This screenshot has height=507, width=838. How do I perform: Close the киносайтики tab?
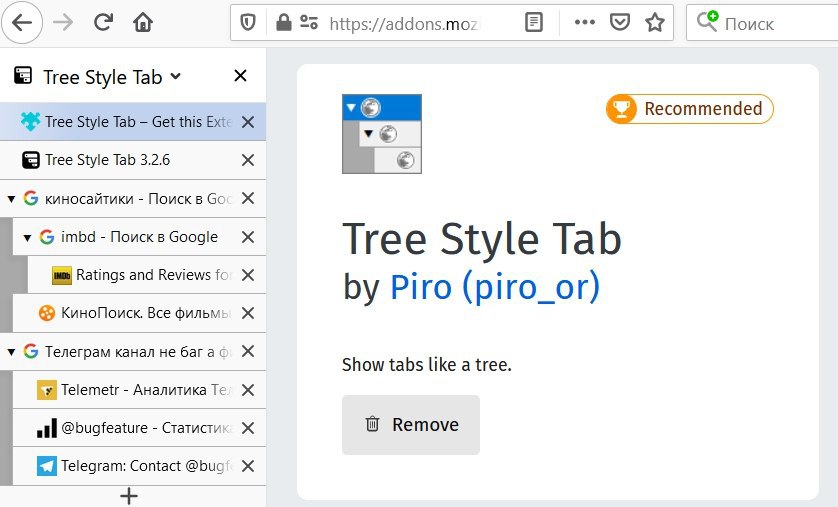coord(247,199)
